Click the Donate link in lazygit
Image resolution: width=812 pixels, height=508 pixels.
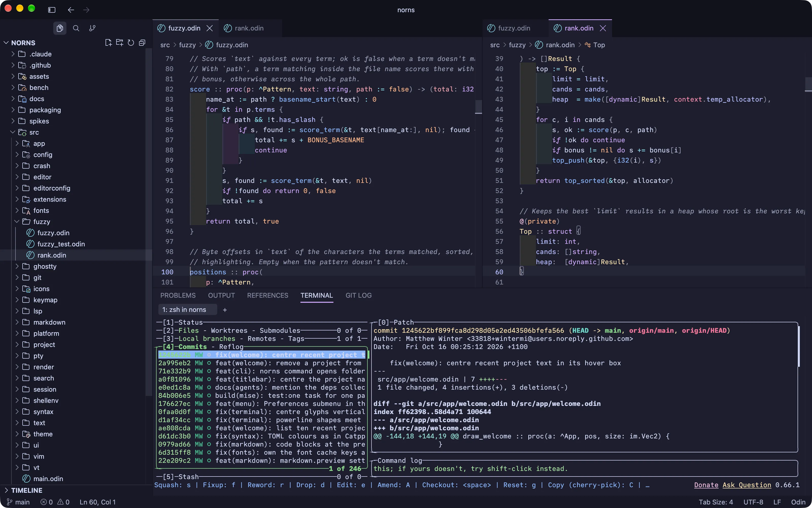pos(706,485)
